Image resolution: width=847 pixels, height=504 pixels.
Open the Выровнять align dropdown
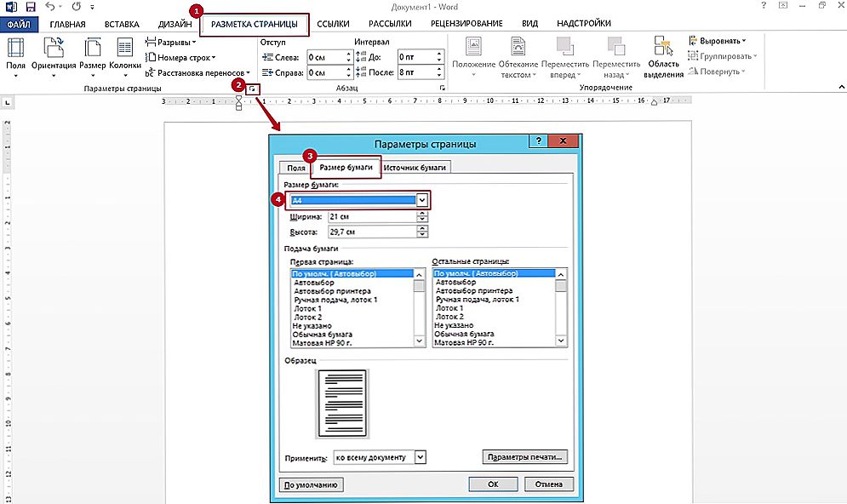tap(718, 41)
